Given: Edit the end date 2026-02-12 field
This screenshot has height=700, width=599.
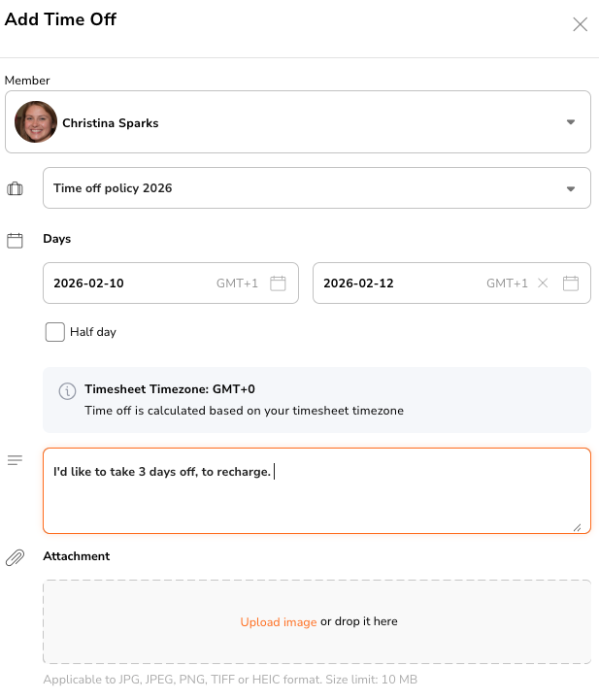Looking at the screenshot, I should tap(451, 283).
